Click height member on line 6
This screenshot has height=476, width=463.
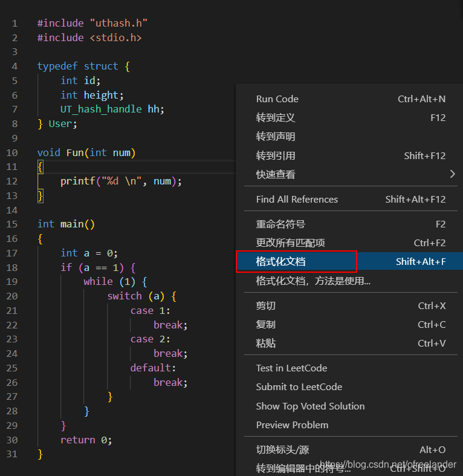pos(101,96)
